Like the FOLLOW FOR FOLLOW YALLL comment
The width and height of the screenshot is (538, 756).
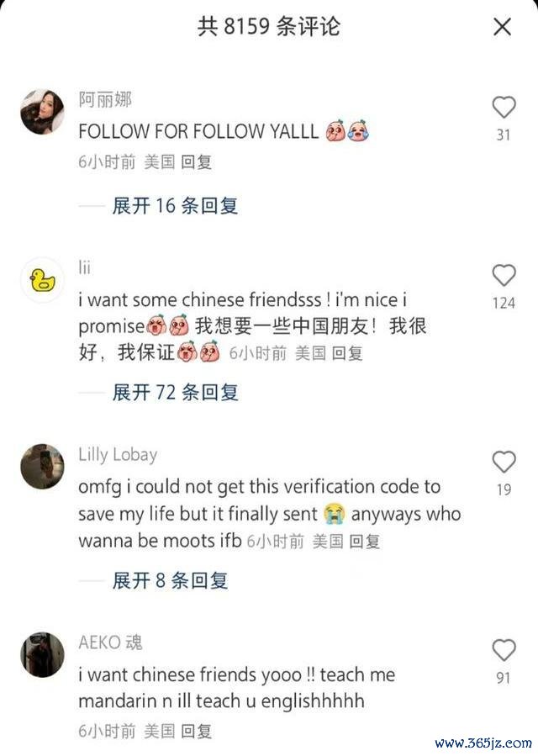tap(504, 107)
